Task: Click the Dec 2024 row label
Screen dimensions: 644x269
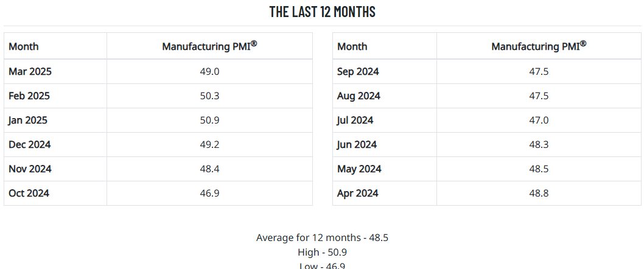Action: (30, 145)
